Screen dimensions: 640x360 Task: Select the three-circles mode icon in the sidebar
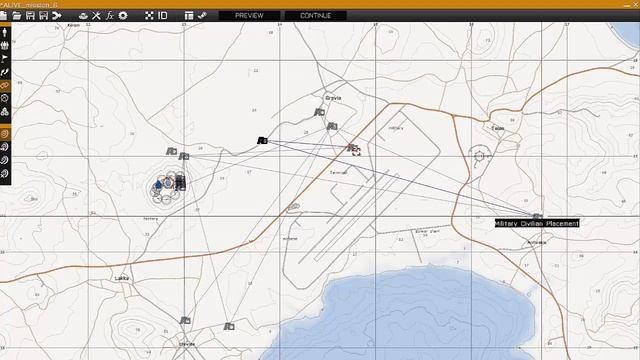[x=5, y=111]
